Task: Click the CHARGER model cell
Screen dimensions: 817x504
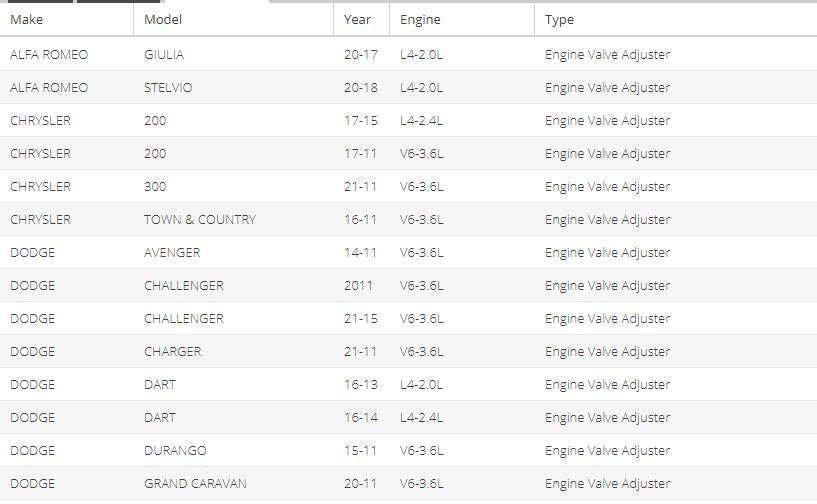Action: (172, 351)
